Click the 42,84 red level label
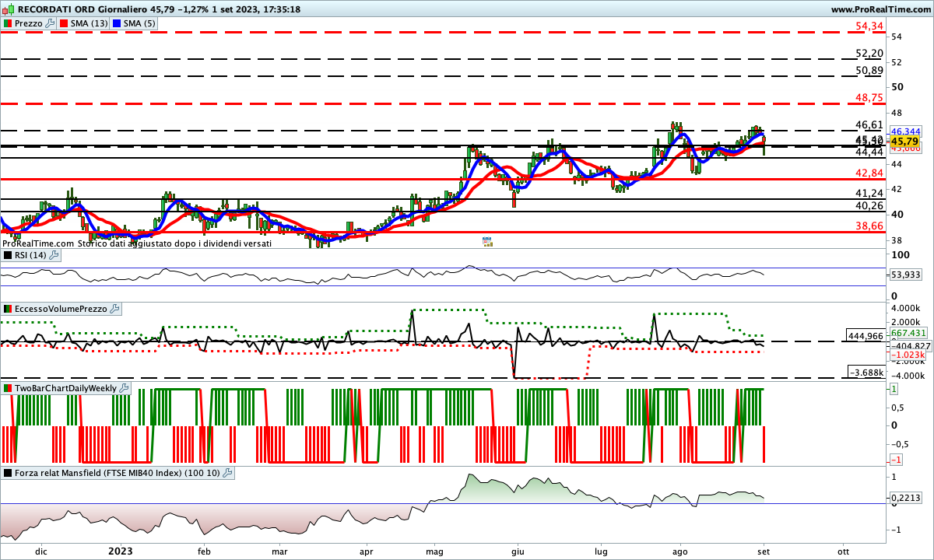Screen dimensions: 934x560 (869, 173)
